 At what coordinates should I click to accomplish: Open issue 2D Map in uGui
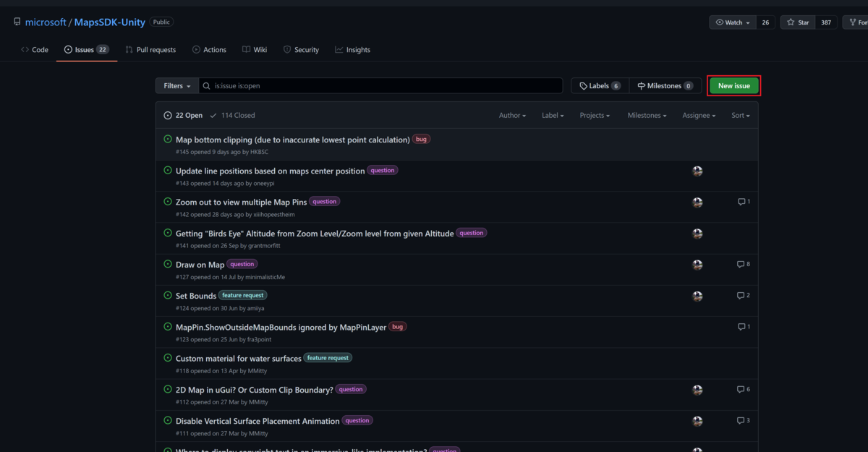[255, 390]
